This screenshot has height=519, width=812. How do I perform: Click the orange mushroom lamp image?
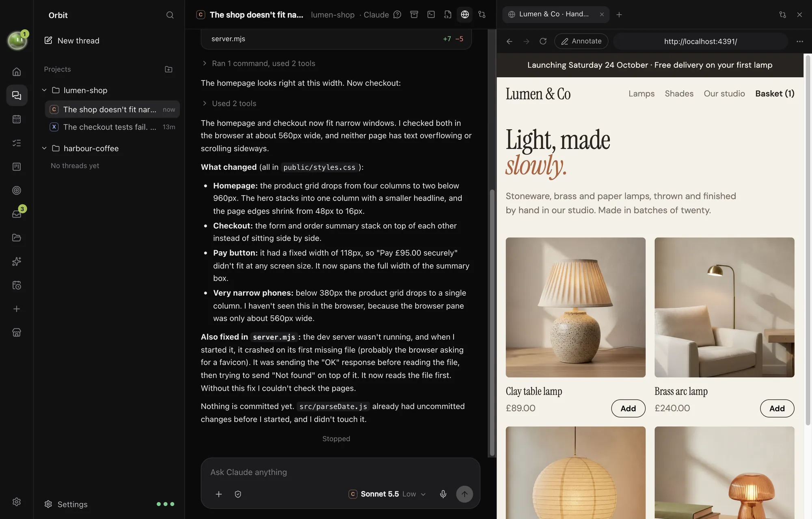(724, 473)
